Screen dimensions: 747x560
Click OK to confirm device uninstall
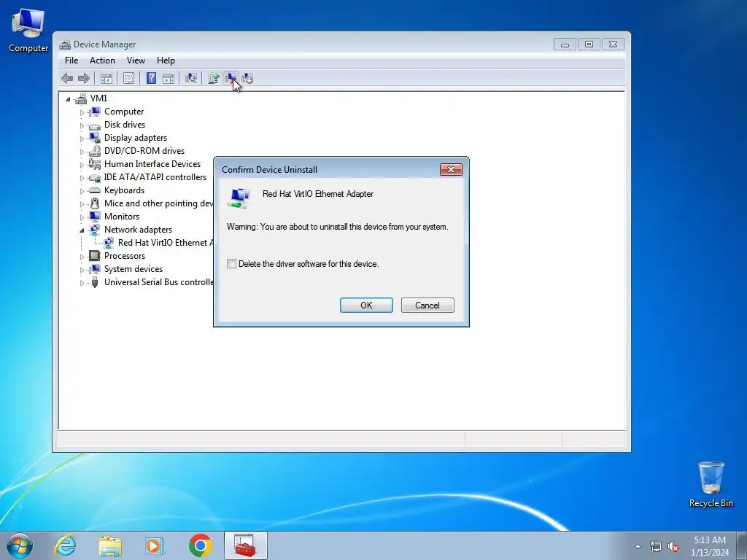[x=366, y=306]
